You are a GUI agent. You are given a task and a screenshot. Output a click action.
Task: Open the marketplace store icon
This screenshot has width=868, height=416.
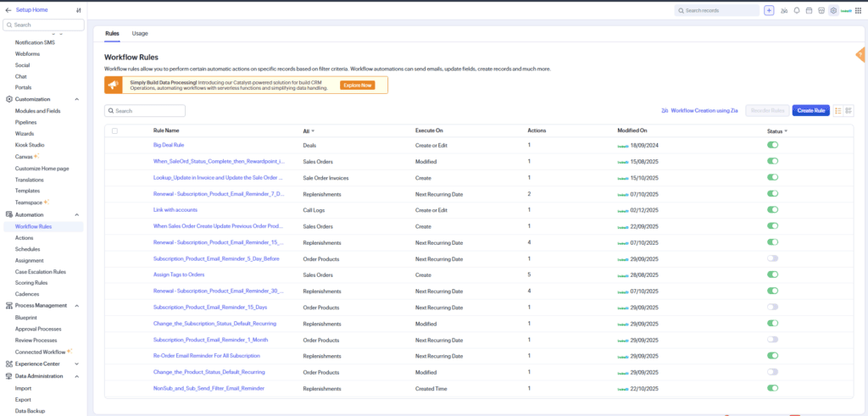coord(821,10)
